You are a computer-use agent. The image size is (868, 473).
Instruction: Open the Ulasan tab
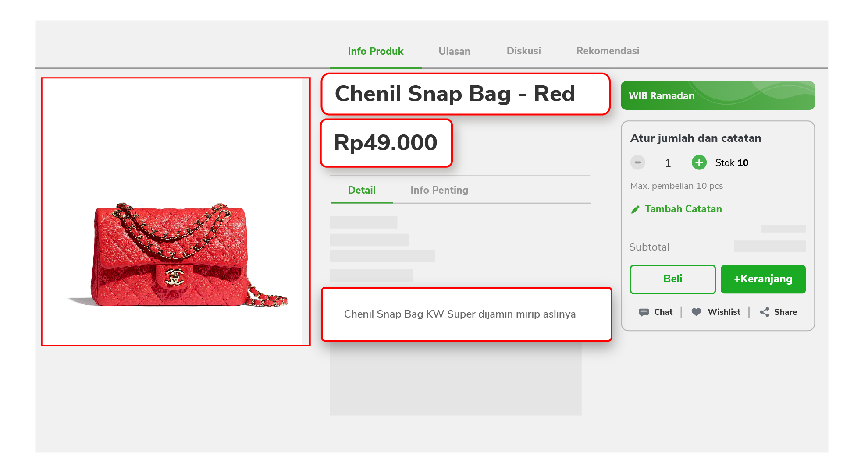[x=454, y=51]
